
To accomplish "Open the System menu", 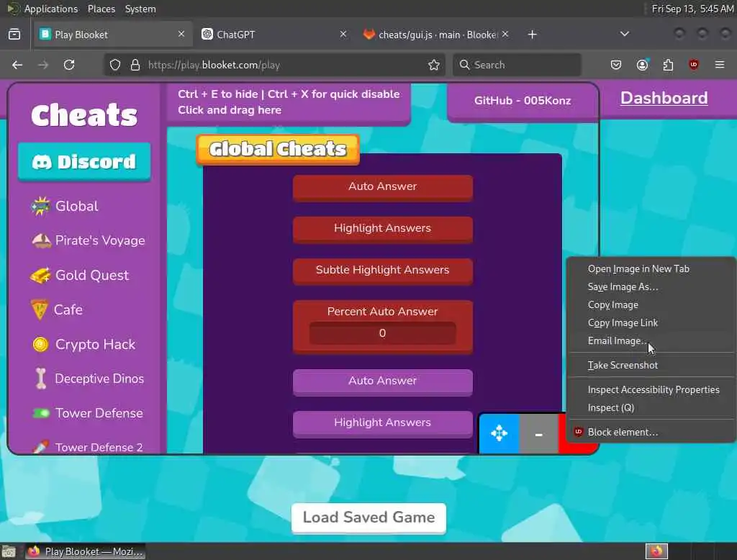I will click(x=140, y=9).
